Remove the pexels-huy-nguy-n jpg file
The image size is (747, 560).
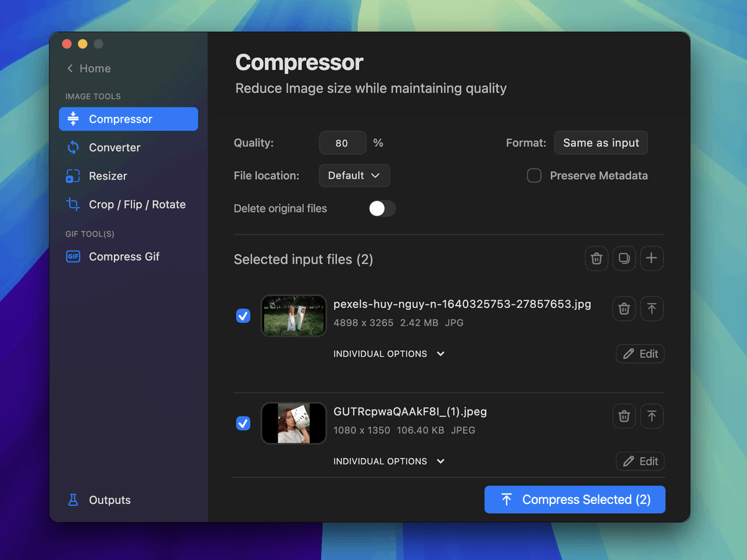pos(624,309)
